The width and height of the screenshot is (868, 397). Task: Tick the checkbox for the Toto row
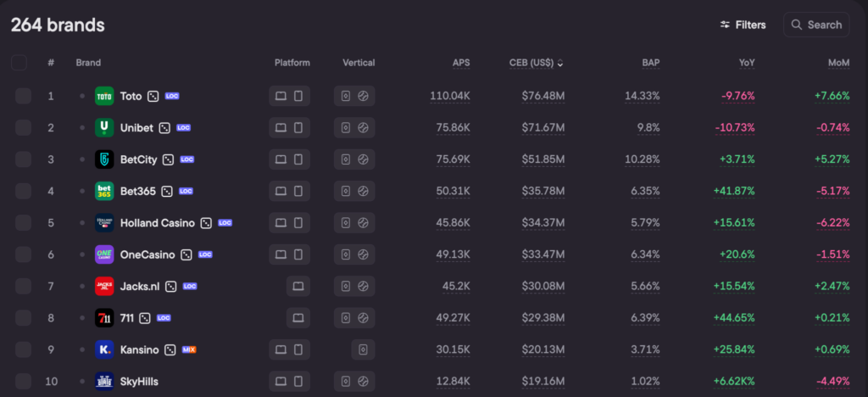pos(23,96)
